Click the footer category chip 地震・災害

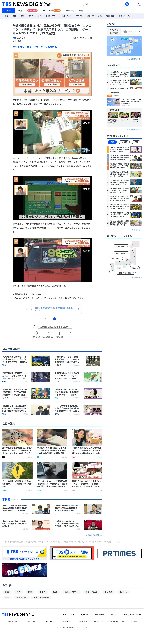[x=21, y=597]
